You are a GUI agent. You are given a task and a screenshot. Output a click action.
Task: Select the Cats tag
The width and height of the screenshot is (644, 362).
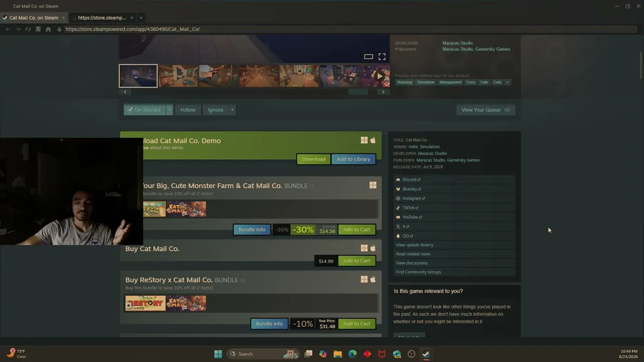(484, 82)
